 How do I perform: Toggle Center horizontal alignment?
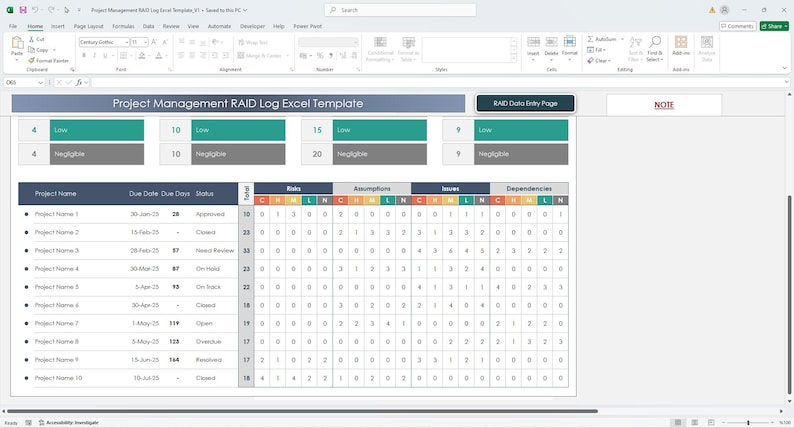[x=192, y=56]
